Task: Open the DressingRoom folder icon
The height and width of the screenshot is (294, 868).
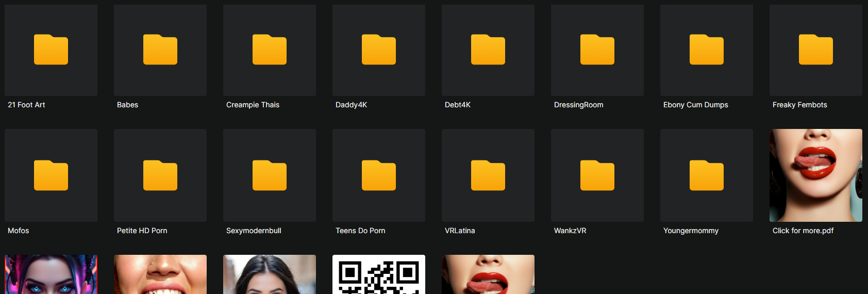Action: point(597,50)
